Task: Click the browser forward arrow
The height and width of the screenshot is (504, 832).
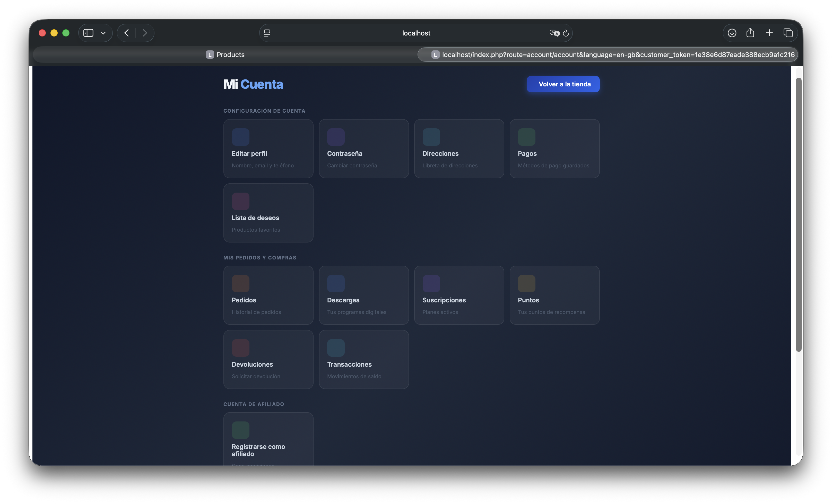Action: click(x=145, y=33)
